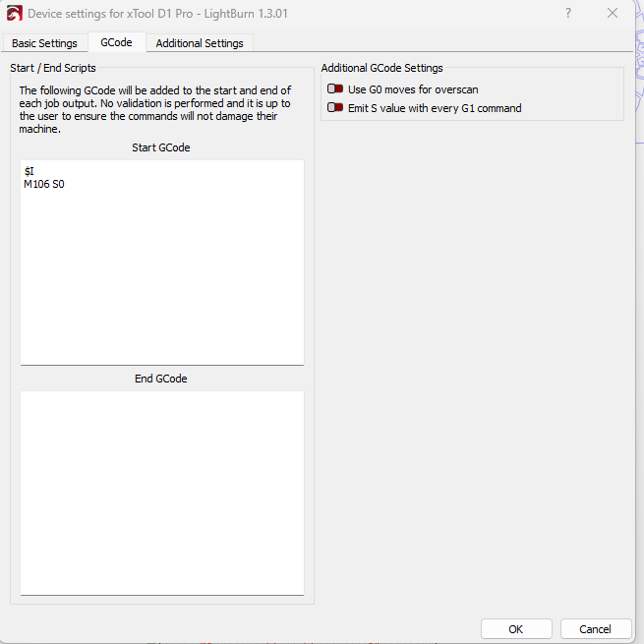This screenshot has width=644, height=644.
Task: Toggle Emit S value with every G1 command
Action: tap(335, 107)
